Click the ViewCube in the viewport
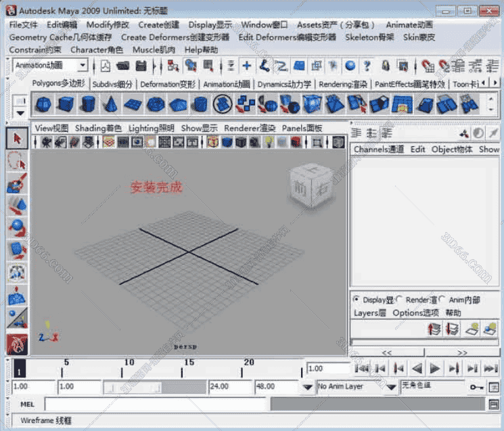 coord(311,187)
